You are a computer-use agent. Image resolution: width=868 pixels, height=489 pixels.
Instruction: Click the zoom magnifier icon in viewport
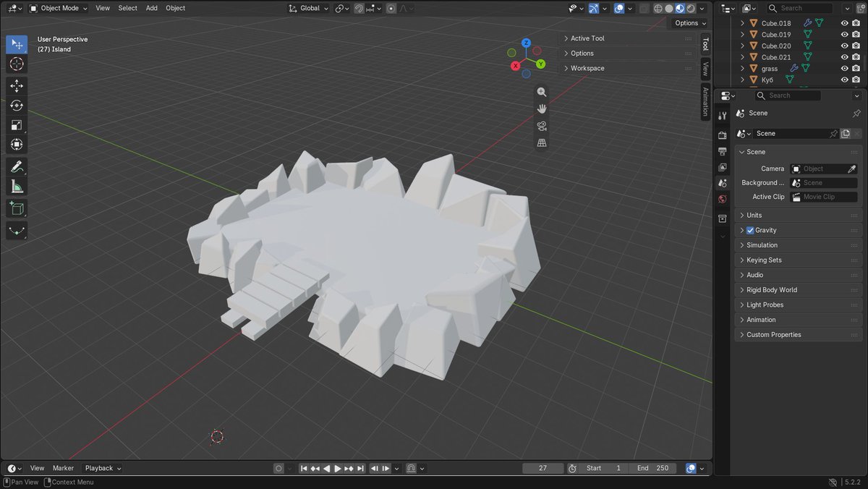tap(542, 92)
